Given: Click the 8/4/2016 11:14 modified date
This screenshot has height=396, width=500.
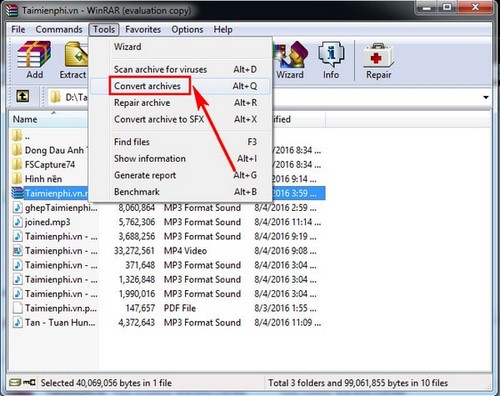Looking at the screenshot, I should (x=288, y=222).
